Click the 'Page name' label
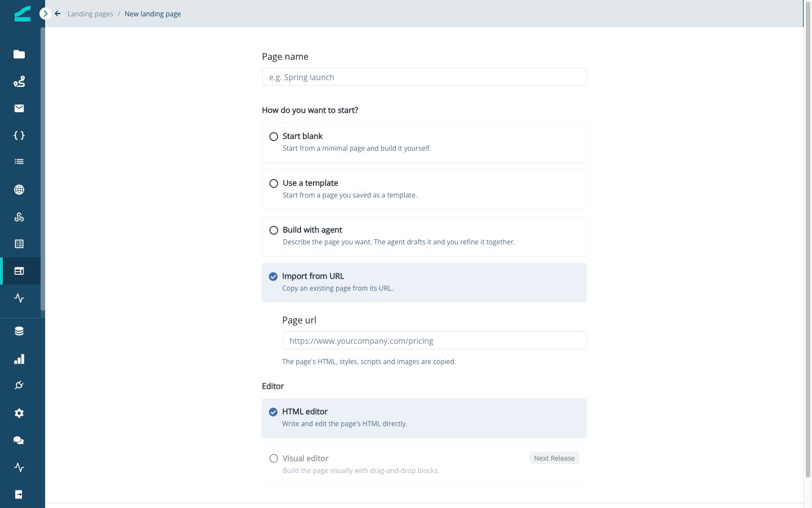This screenshot has width=812, height=508. point(285,56)
